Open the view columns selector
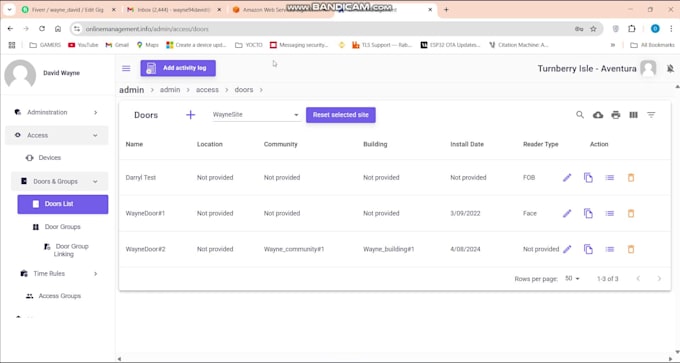This screenshot has height=363, width=680. tap(634, 115)
